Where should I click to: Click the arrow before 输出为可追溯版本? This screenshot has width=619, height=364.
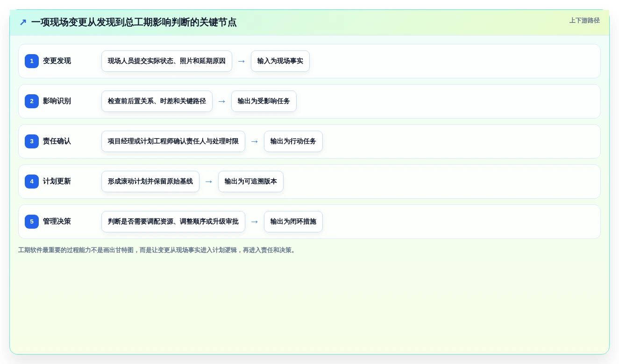(x=209, y=182)
